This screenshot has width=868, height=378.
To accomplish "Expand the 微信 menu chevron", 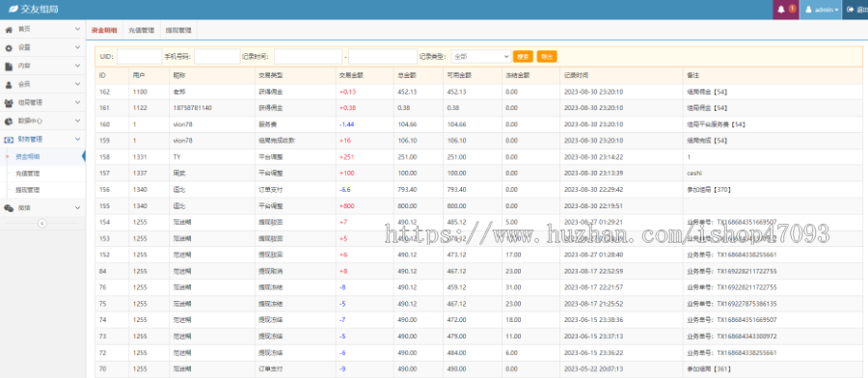I will point(77,207).
